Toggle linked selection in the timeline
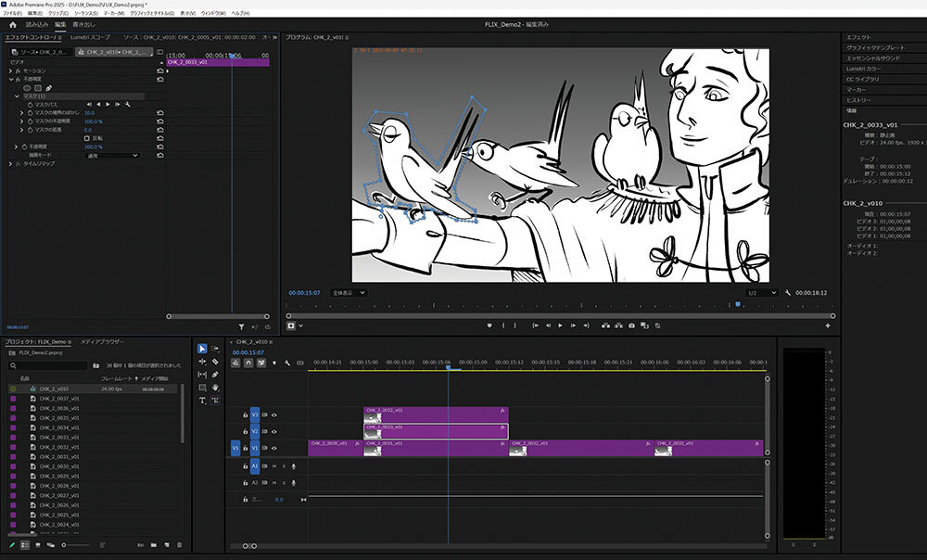Image resolution: width=927 pixels, height=560 pixels. 260,363
